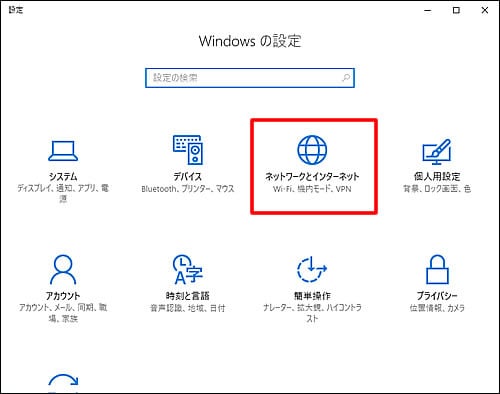The width and height of the screenshot is (500, 394).
Task: Open the Privacy (プライバシー) padlock icon
Action: click(437, 269)
